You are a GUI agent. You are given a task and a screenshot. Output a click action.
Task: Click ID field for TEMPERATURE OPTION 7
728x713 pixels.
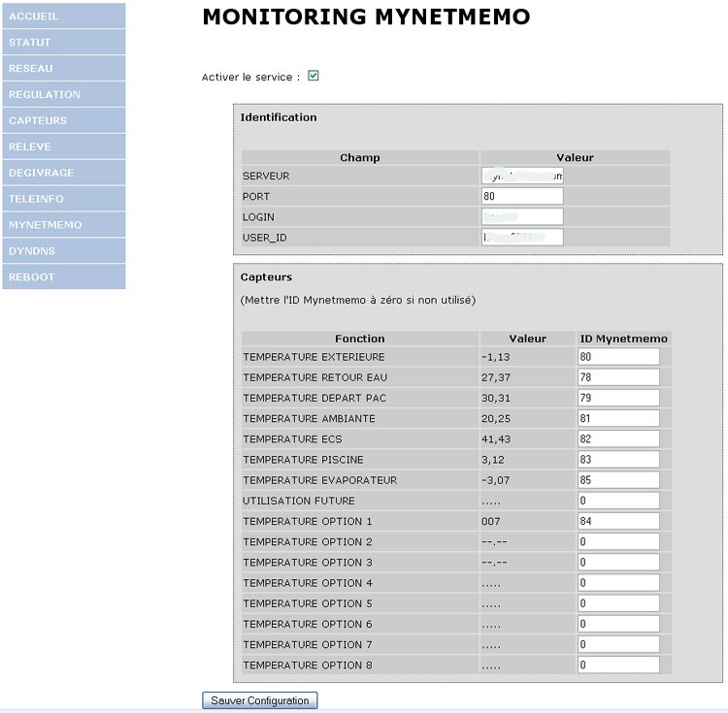pos(618,644)
